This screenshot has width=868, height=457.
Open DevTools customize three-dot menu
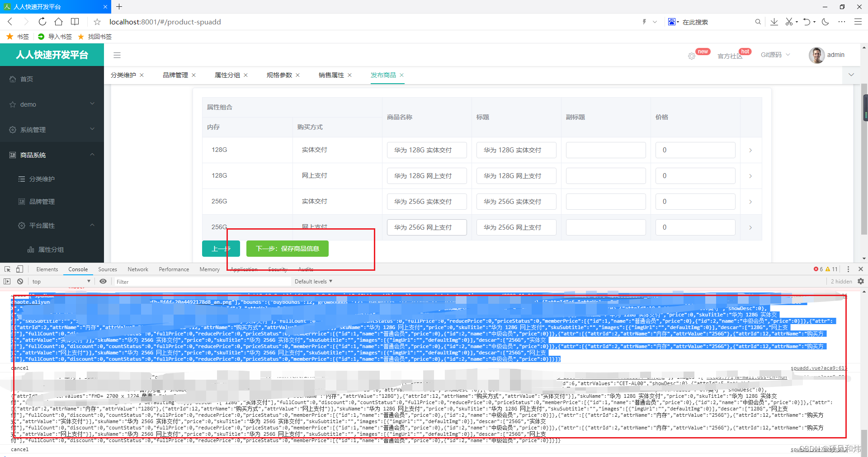(x=848, y=269)
